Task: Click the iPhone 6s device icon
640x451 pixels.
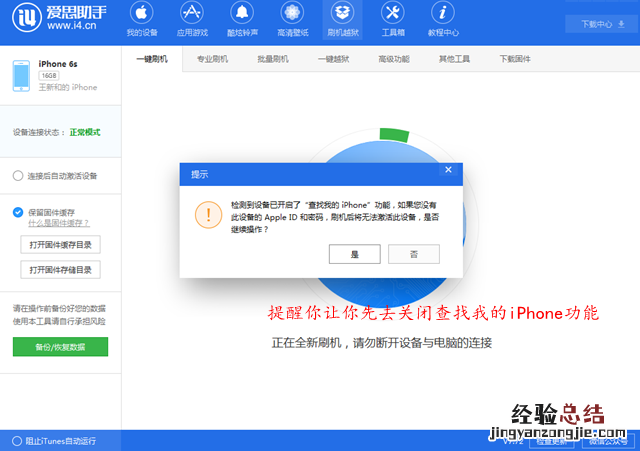Action: pyautogui.click(x=21, y=76)
